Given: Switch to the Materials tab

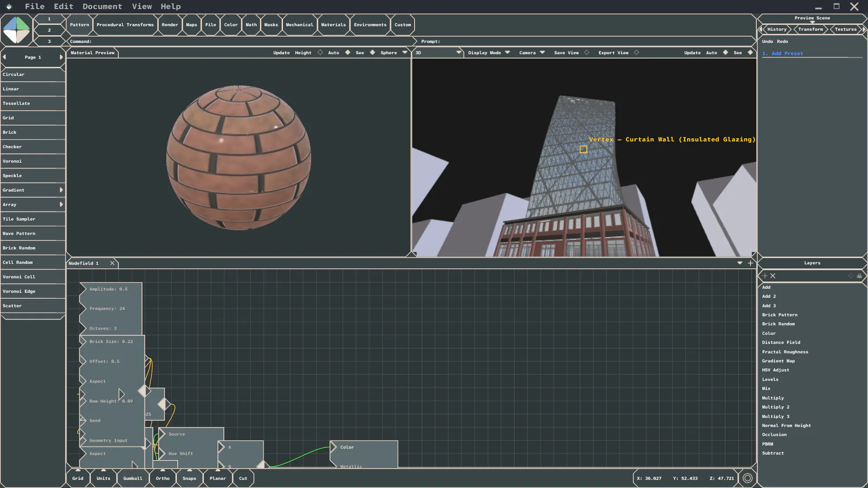Looking at the screenshot, I should [x=334, y=25].
